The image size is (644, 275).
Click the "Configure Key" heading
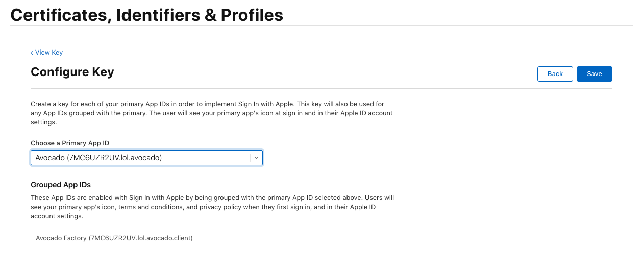point(72,72)
